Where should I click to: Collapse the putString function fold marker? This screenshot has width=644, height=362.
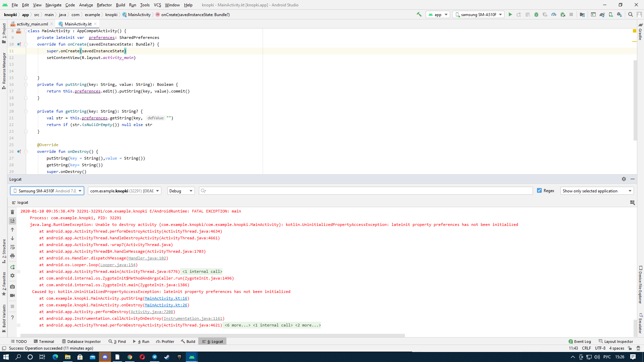(x=26, y=84)
